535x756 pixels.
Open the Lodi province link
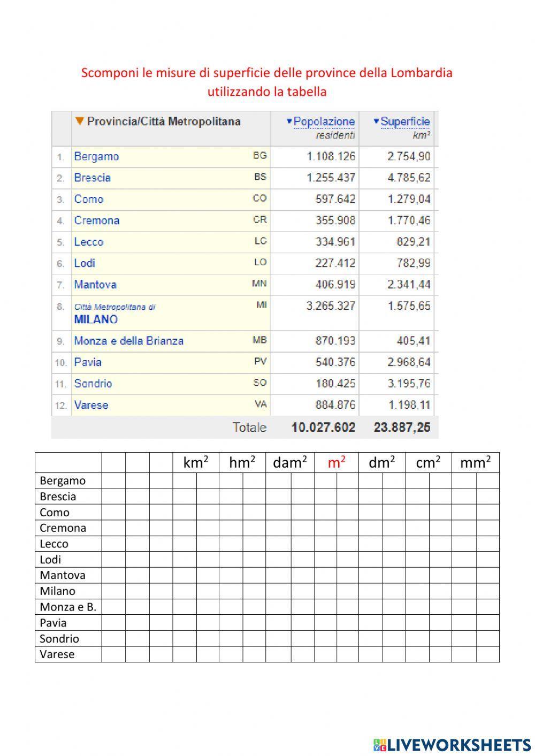pyautogui.click(x=85, y=263)
